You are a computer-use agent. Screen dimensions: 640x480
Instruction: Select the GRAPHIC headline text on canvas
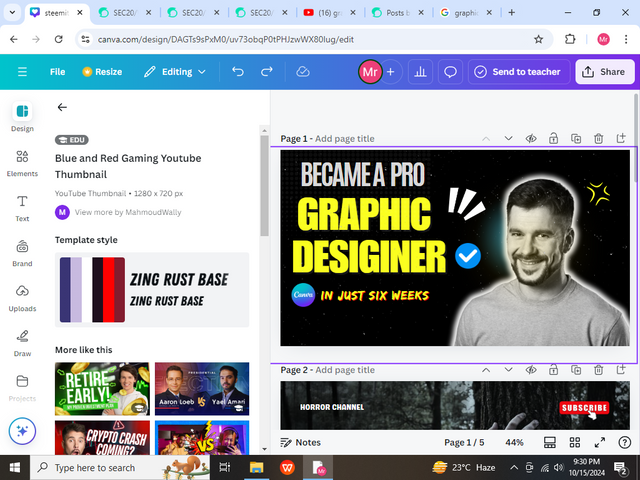coord(364,215)
